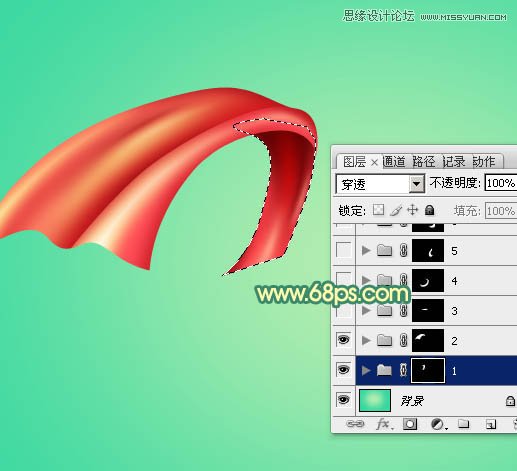
Task: Switch to the 路径 tab
Action: pyautogui.click(x=424, y=162)
